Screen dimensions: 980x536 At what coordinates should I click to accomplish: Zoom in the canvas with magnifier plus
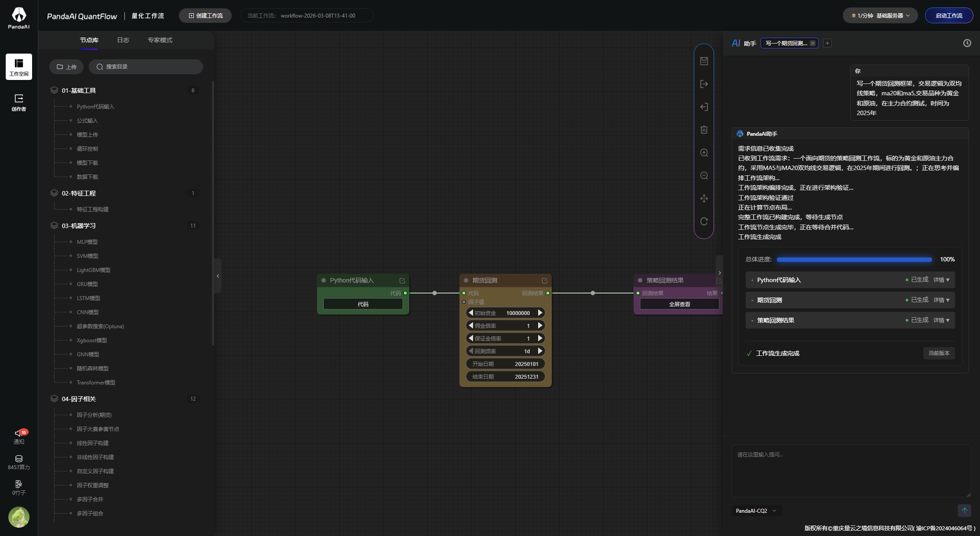pos(704,152)
